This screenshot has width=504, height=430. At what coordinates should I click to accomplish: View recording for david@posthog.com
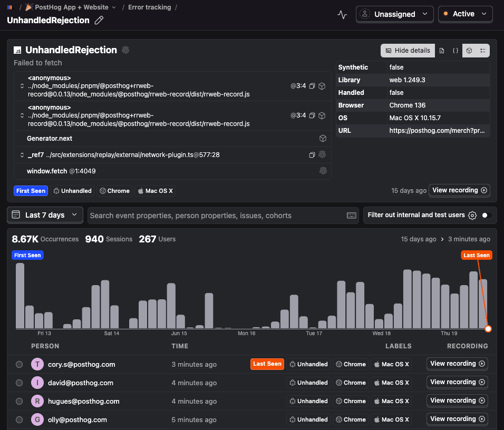(x=457, y=382)
